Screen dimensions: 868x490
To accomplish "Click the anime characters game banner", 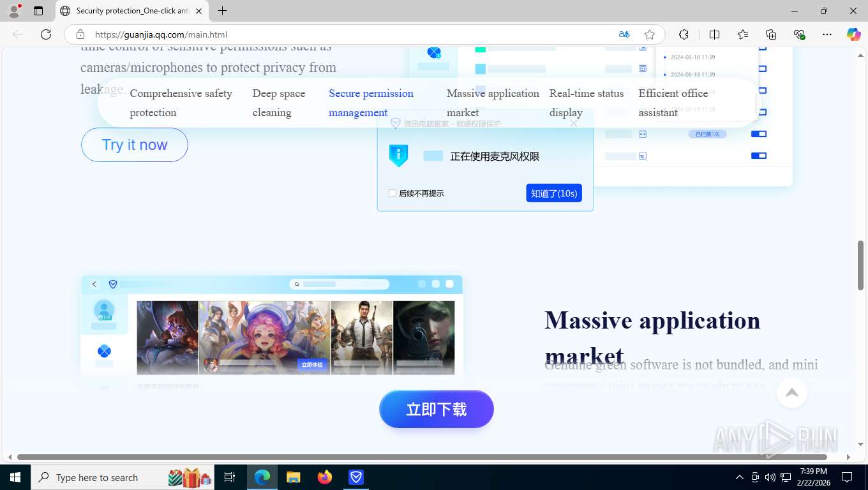I will 265,338.
